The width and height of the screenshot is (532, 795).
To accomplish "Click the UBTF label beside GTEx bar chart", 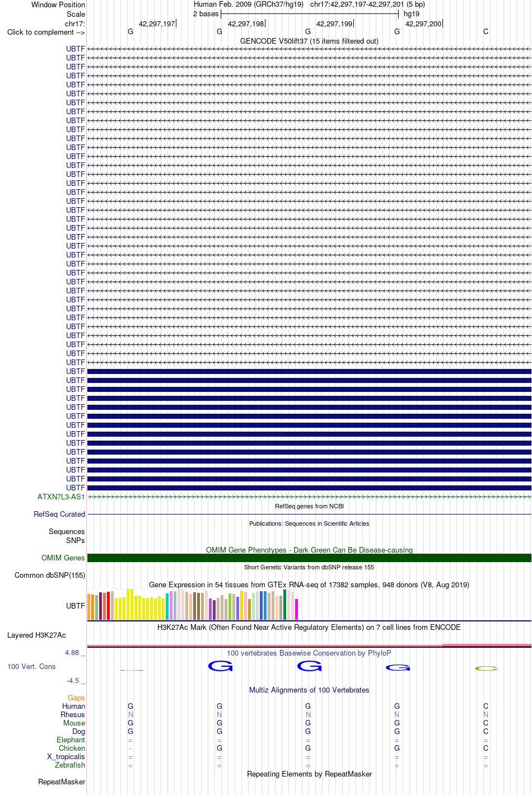I will click(76, 606).
